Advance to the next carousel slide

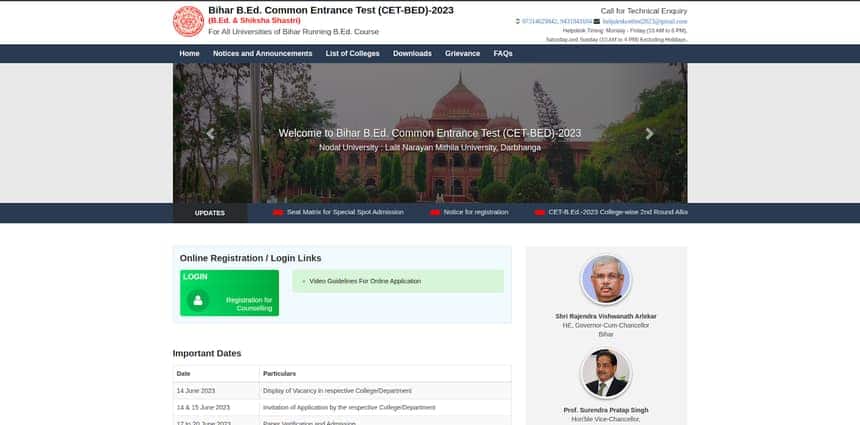649,133
